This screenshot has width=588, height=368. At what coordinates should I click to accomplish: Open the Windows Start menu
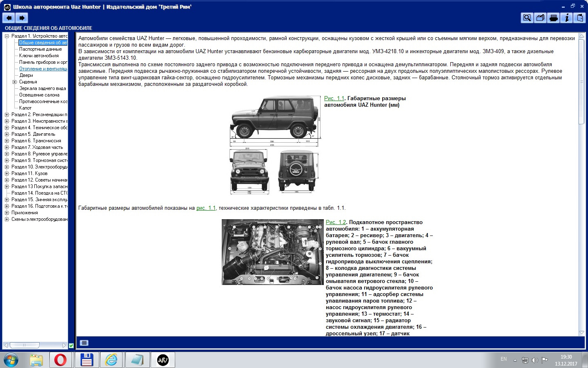[x=11, y=360]
